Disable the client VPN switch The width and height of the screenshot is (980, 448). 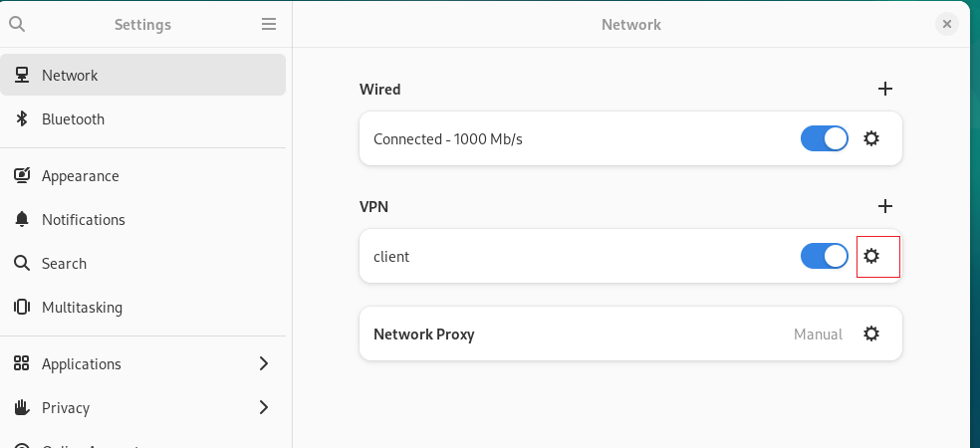click(x=825, y=256)
